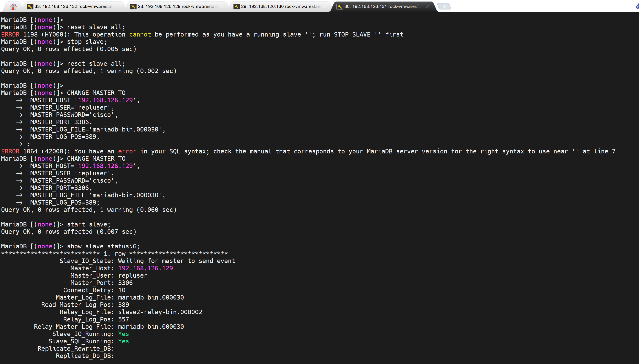
Task: Click wrench icon on the 192.168.126.129 tab
Action: point(133,6)
